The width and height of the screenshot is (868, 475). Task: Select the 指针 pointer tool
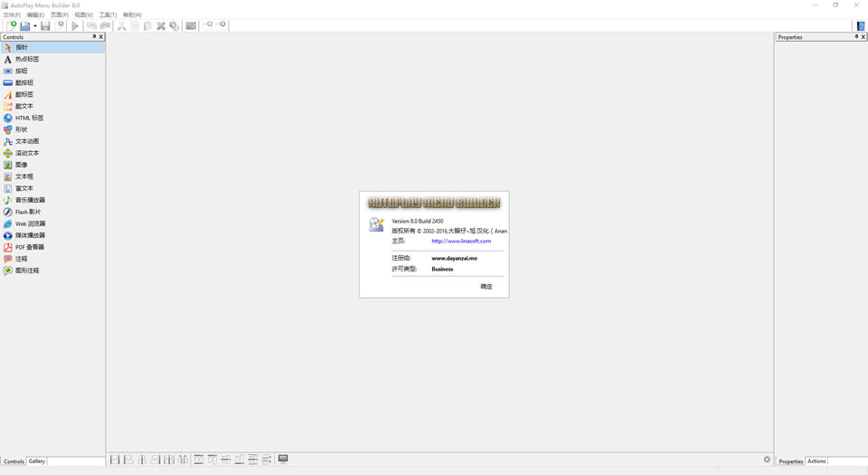[52, 48]
